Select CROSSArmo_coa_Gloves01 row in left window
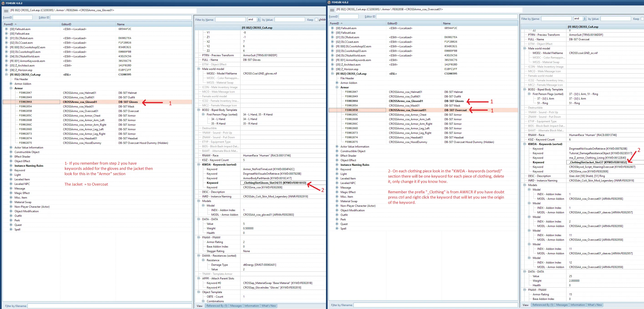644x309 pixels. tap(97, 102)
